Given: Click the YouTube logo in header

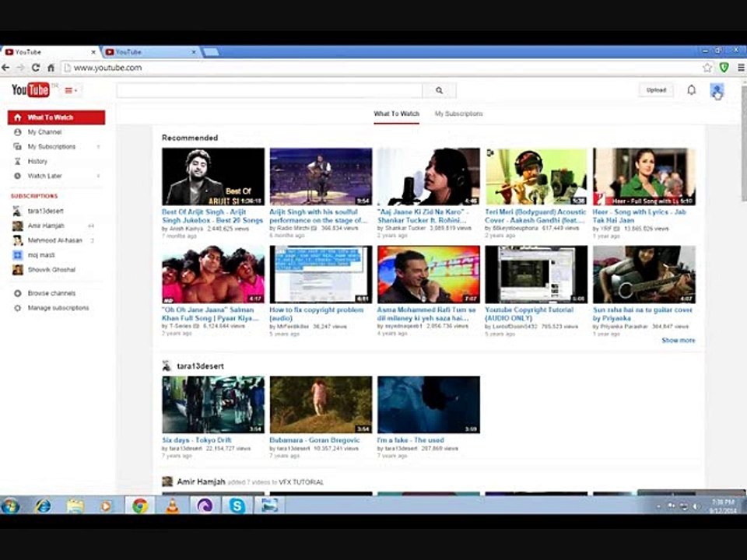Looking at the screenshot, I should pyautogui.click(x=30, y=90).
